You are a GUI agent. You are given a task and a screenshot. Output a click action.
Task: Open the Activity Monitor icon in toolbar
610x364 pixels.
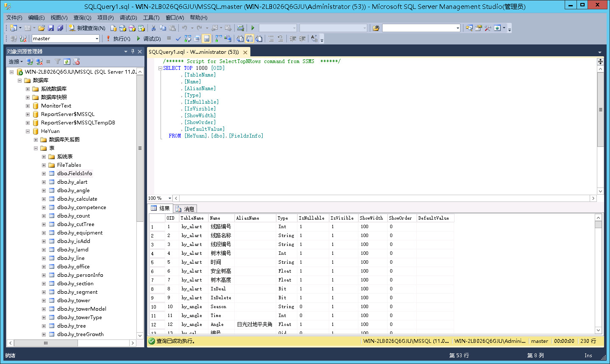tap(241, 28)
